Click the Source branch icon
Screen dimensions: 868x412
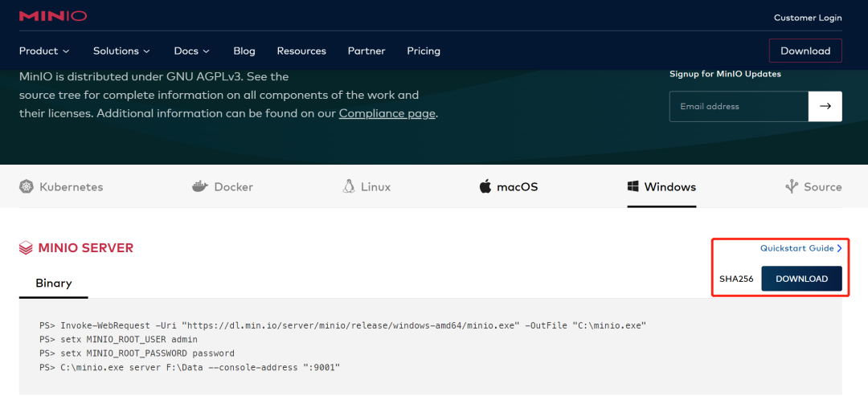[x=792, y=187]
